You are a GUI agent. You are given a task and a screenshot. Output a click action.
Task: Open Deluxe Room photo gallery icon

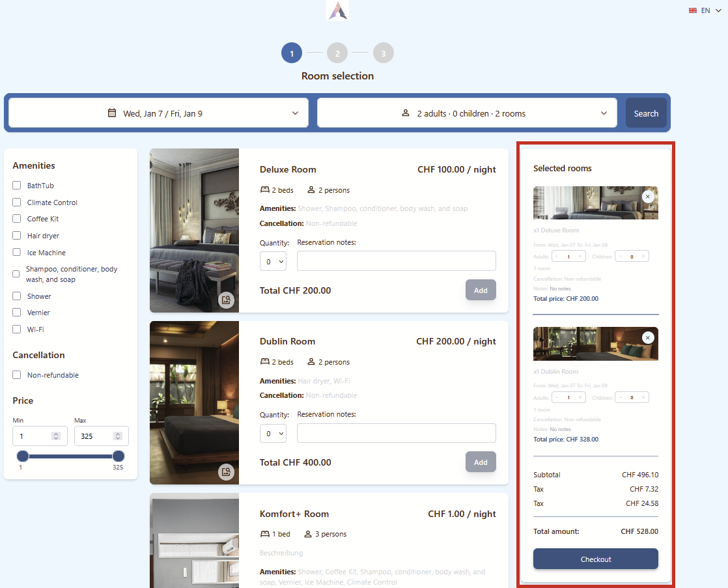pyautogui.click(x=226, y=300)
